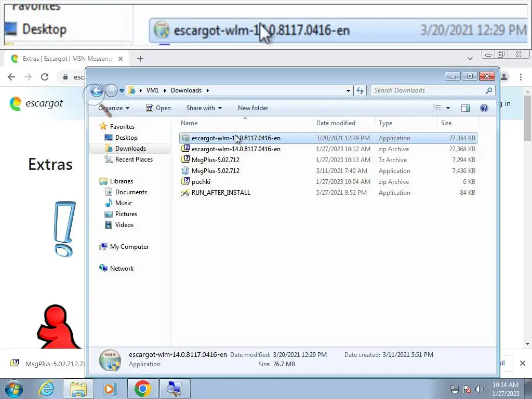Open Pictures library
The image size is (532, 399).
(x=121, y=214)
